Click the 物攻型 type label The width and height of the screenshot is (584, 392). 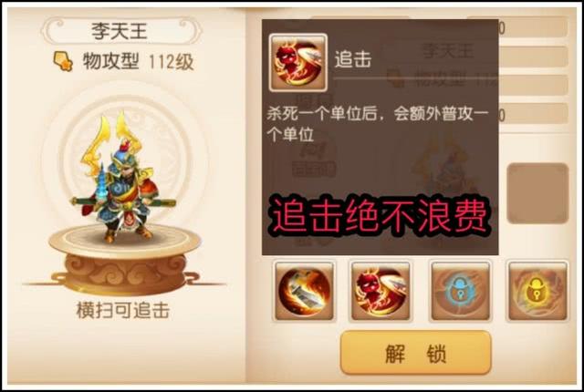point(110,61)
